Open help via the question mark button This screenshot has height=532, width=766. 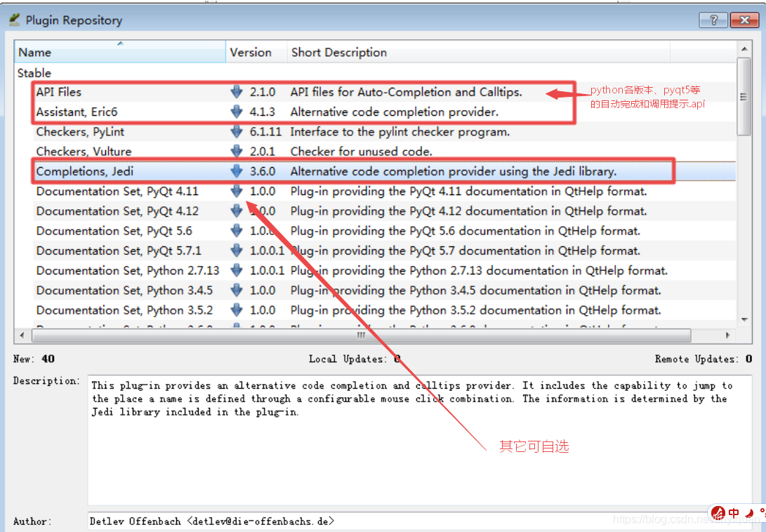pos(713,20)
